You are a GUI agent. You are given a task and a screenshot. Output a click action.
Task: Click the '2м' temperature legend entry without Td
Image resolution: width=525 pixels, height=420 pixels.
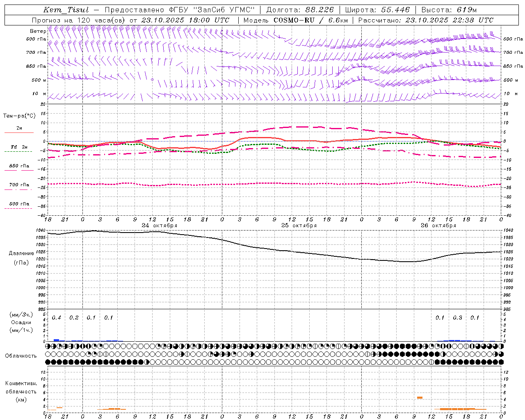[19, 128]
